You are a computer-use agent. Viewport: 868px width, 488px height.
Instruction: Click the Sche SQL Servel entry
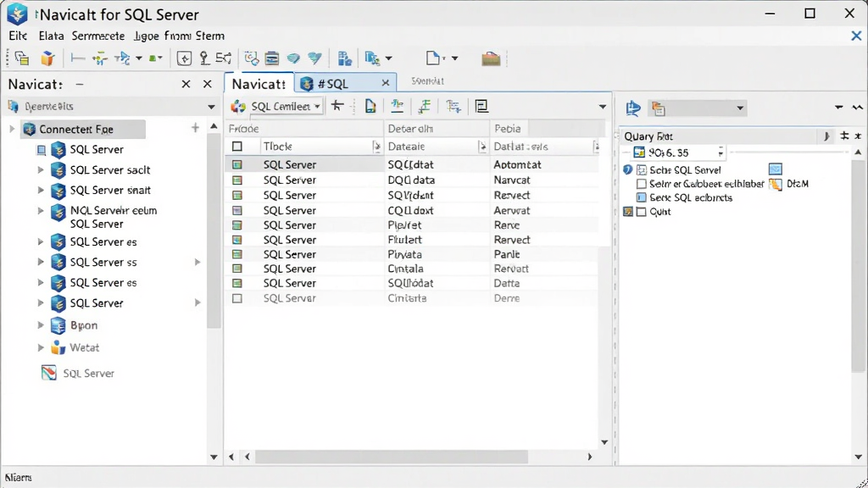pyautogui.click(x=685, y=169)
